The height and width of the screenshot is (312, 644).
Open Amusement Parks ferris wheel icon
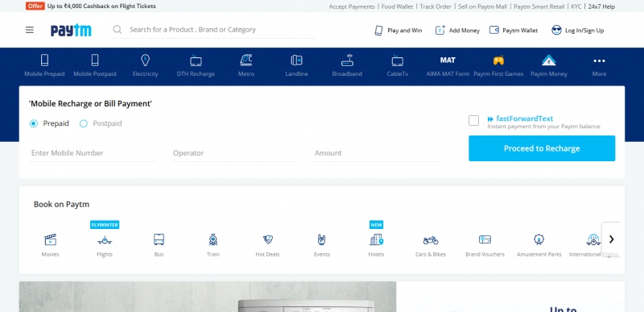[539, 239]
